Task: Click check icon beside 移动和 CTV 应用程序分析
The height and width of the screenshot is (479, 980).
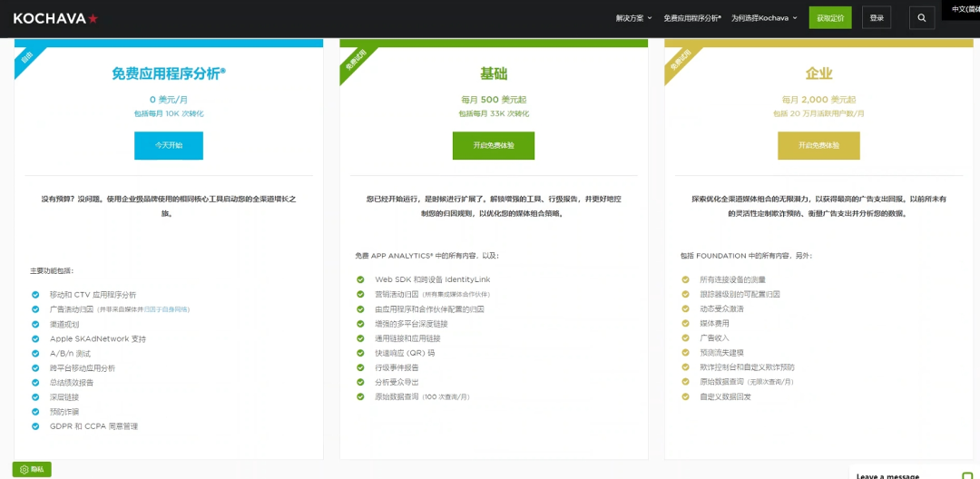Action: coord(35,295)
